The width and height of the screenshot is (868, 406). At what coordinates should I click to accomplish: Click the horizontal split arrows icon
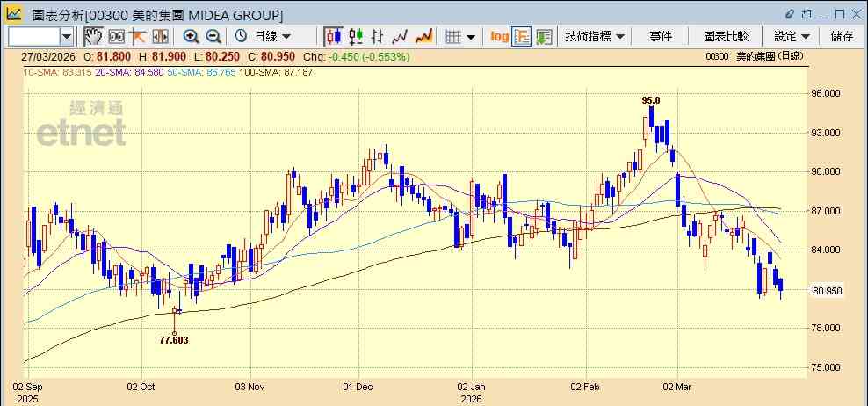tap(160, 37)
